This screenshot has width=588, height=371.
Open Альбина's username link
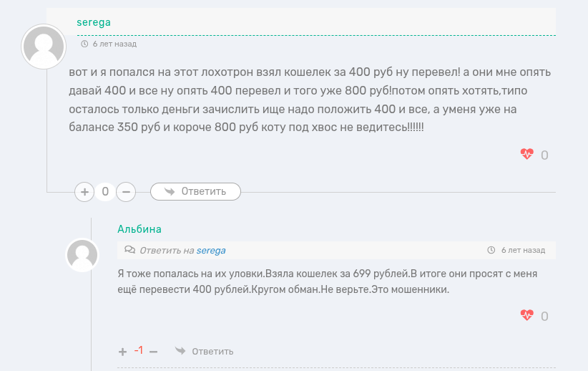point(139,229)
